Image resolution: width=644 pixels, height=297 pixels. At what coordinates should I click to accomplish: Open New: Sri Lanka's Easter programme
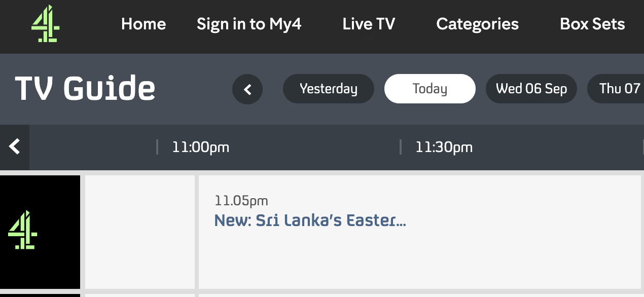[310, 220]
